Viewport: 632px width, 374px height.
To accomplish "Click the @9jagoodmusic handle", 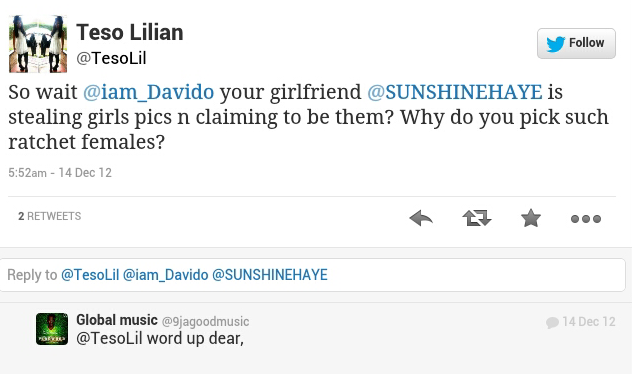I will [x=206, y=322].
